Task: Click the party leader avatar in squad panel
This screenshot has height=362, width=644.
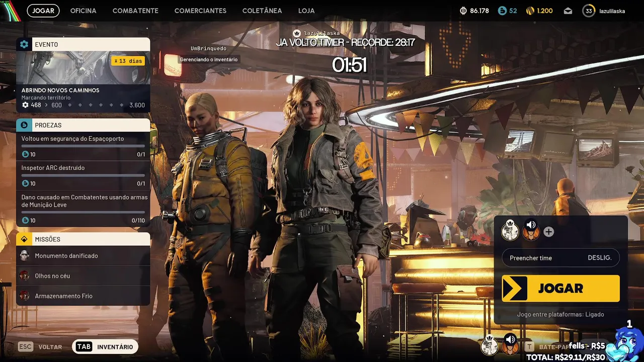Action: pyautogui.click(x=510, y=231)
